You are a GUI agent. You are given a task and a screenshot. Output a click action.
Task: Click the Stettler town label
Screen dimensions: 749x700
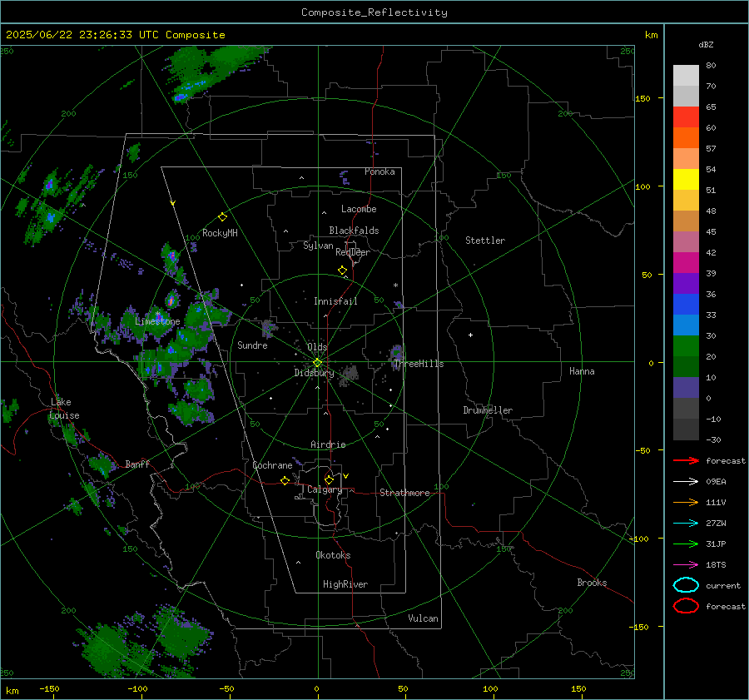click(485, 241)
